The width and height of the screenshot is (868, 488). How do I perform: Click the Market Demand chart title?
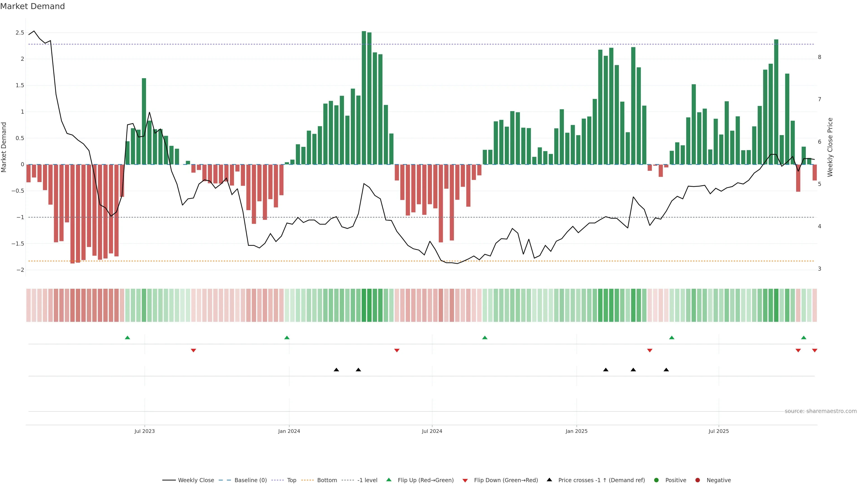click(x=32, y=6)
